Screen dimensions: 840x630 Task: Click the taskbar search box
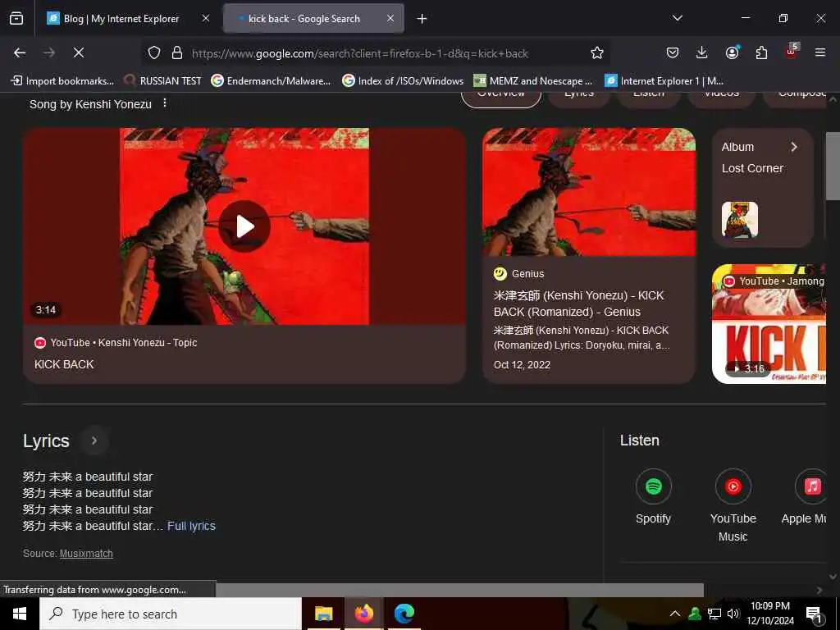point(171,614)
